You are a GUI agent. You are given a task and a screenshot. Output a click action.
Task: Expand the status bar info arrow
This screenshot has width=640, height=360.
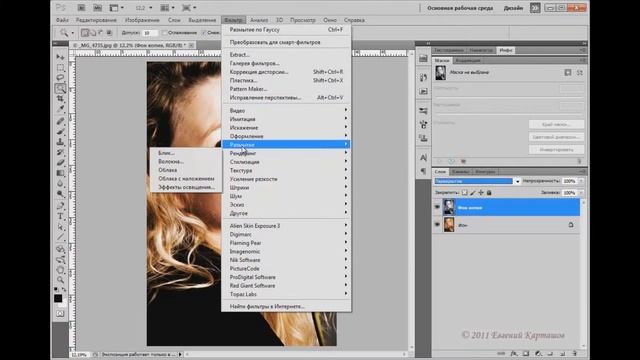pos(180,355)
